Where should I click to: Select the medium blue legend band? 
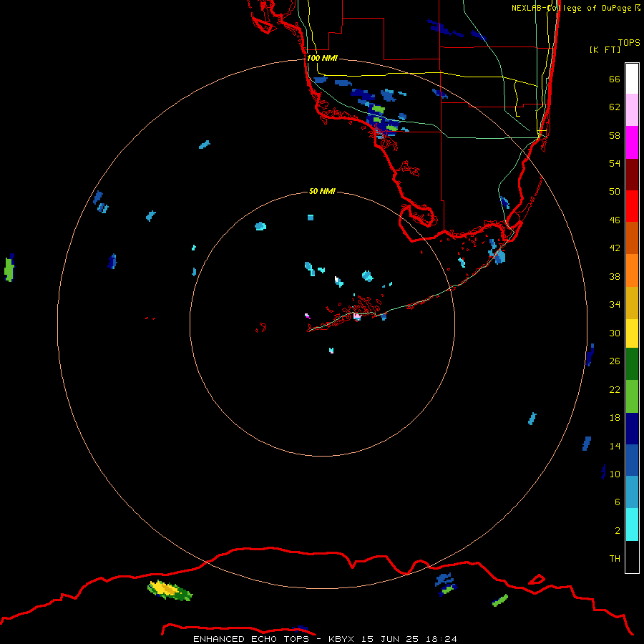coord(632,460)
